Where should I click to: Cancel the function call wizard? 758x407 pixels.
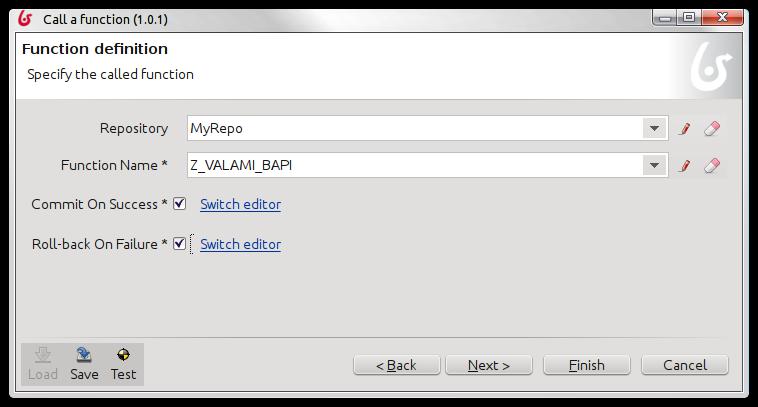click(x=685, y=365)
